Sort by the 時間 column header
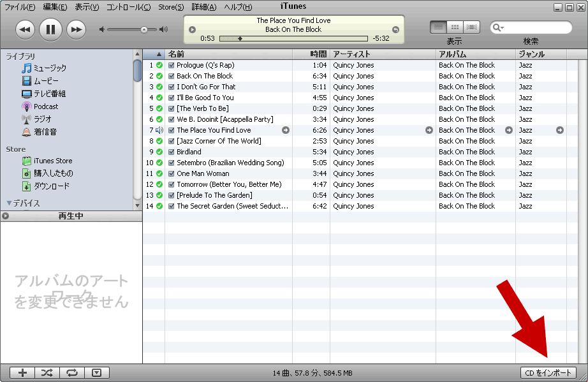 tap(311, 54)
